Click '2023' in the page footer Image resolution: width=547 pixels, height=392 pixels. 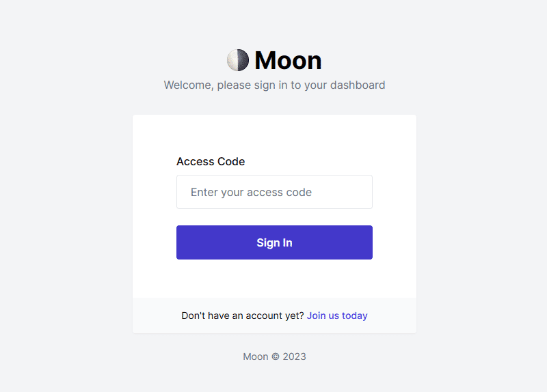[294, 356]
